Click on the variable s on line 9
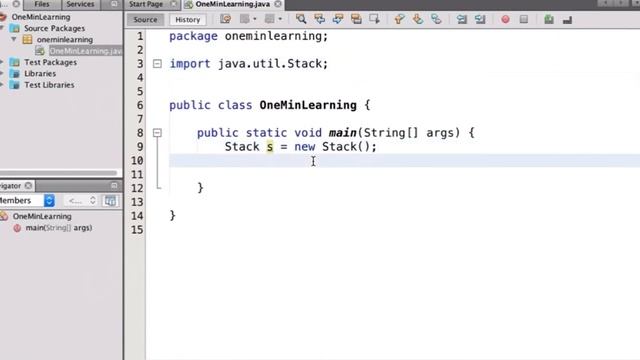 click(269, 147)
